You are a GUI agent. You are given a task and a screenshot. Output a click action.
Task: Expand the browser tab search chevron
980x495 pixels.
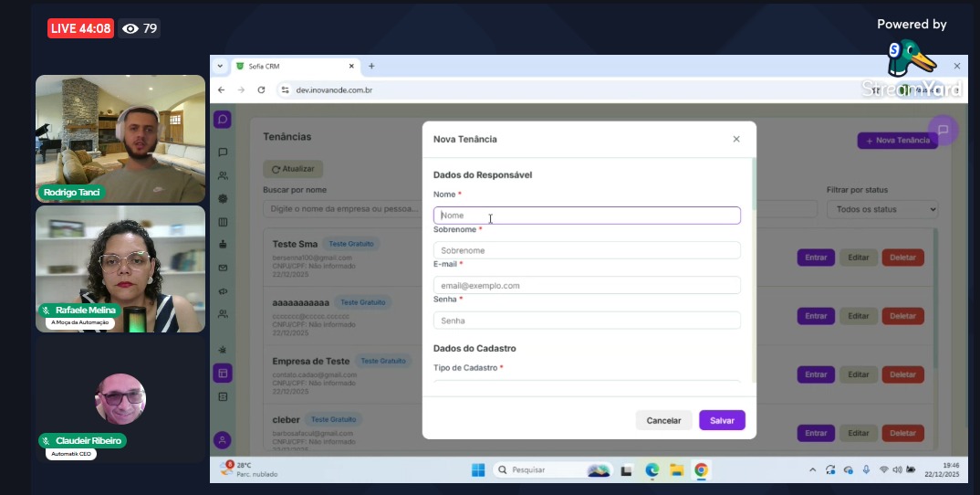tap(220, 66)
